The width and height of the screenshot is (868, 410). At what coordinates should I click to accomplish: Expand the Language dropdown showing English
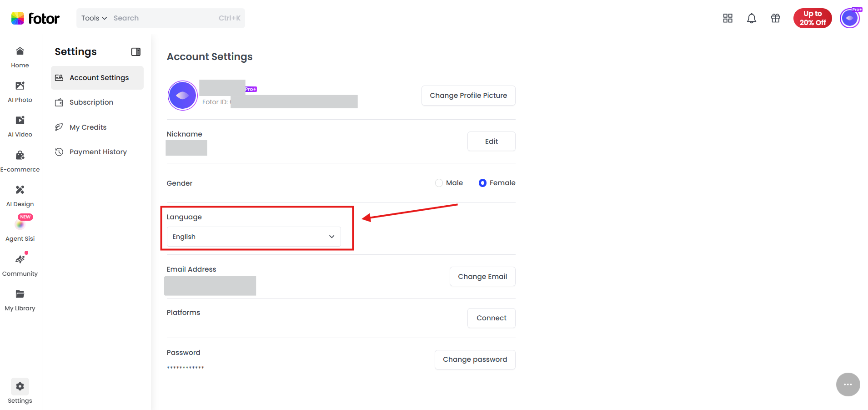[x=254, y=237]
